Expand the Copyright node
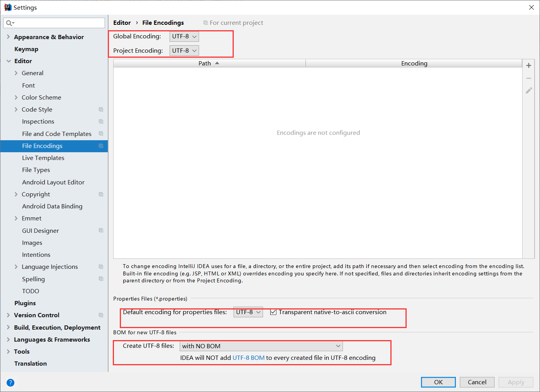The height and width of the screenshot is (392, 540). 16,194
